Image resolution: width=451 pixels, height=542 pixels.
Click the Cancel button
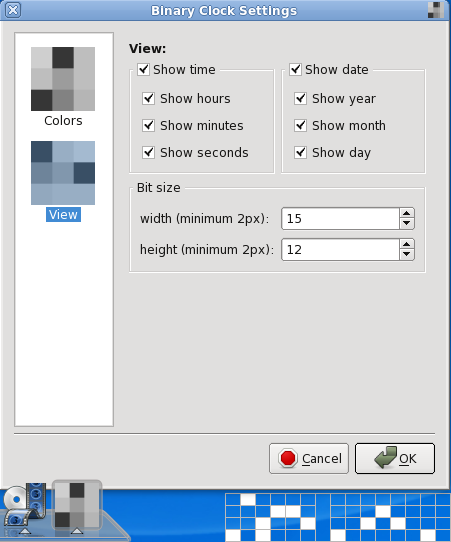309,458
